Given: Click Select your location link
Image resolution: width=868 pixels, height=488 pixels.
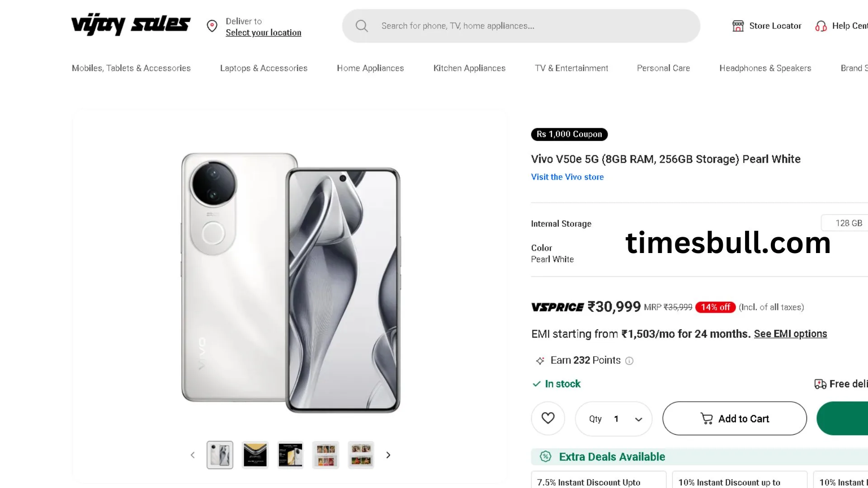Looking at the screenshot, I should (263, 33).
